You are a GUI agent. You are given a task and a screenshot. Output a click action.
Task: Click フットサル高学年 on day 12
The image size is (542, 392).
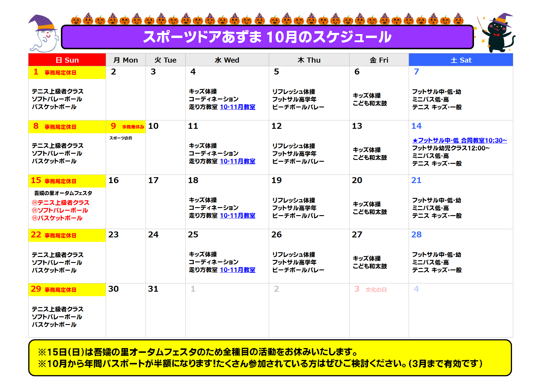click(294, 154)
